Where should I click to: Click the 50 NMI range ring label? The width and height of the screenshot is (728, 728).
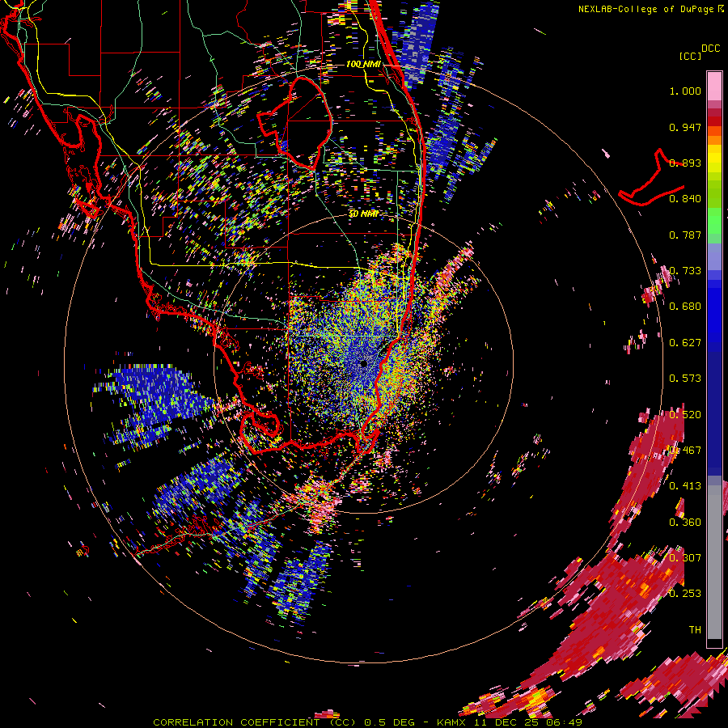click(363, 214)
